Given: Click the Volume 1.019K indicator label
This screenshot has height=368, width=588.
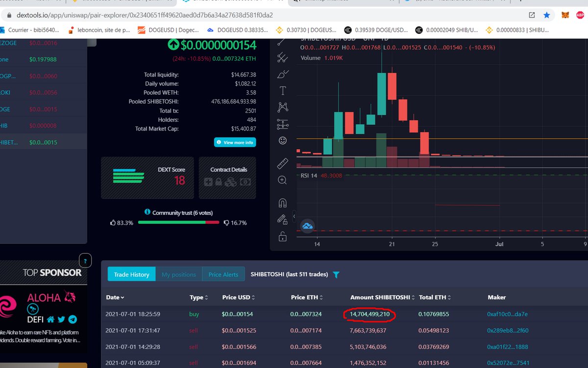Looking at the screenshot, I should tap(321, 58).
